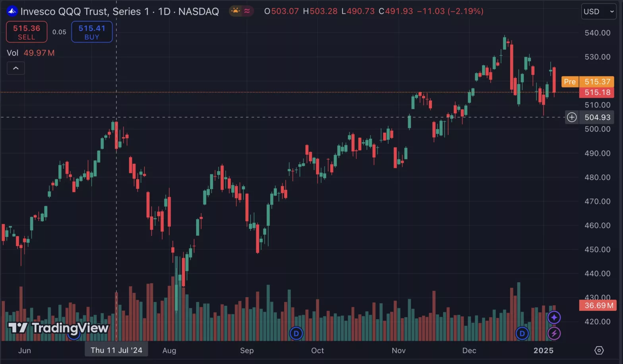Image resolution: width=623 pixels, height=364 pixels.
Task: Click the 2025 label on the time axis
Action: tap(543, 350)
